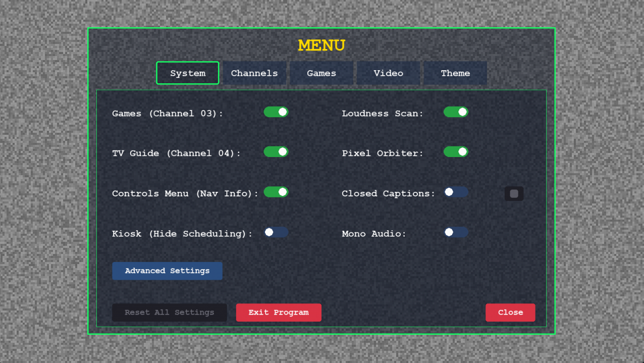The height and width of the screenshot is (363, 644).
Task: Switch to the Video tab
Action: (x=388, y=73)
